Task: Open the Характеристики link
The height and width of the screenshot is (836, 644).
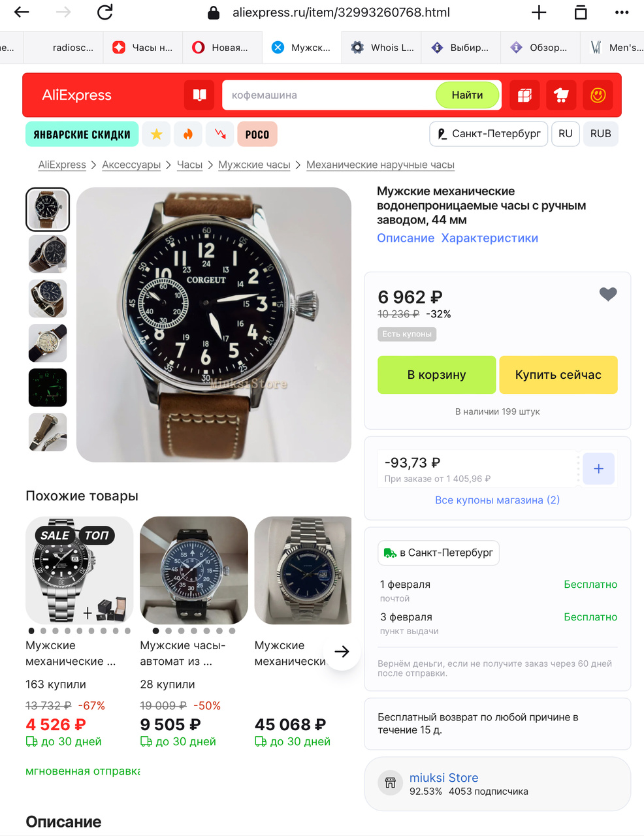Action: point(490,238)
